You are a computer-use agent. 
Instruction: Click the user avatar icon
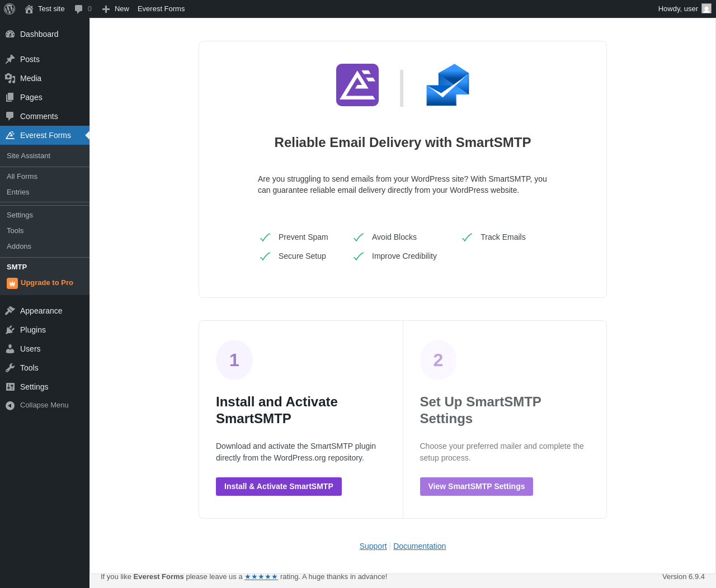point(706,8)
